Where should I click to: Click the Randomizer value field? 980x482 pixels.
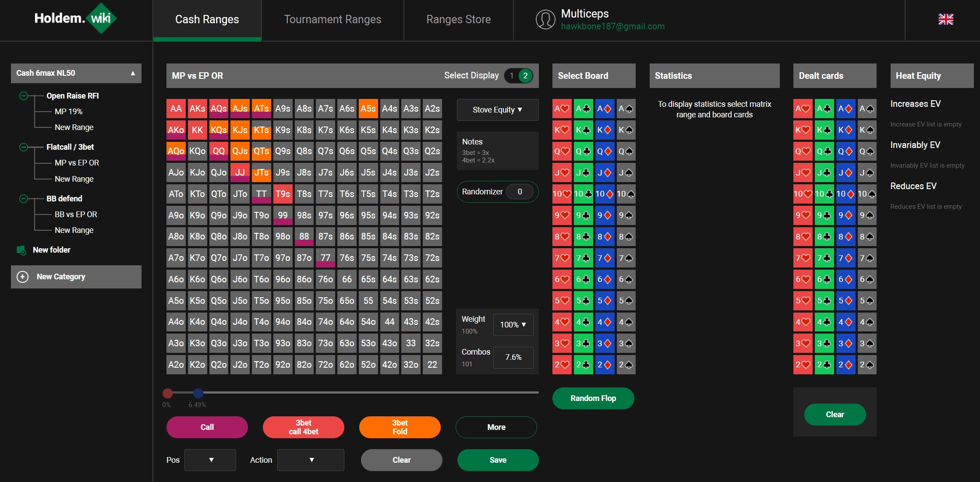tap(520, 192)
